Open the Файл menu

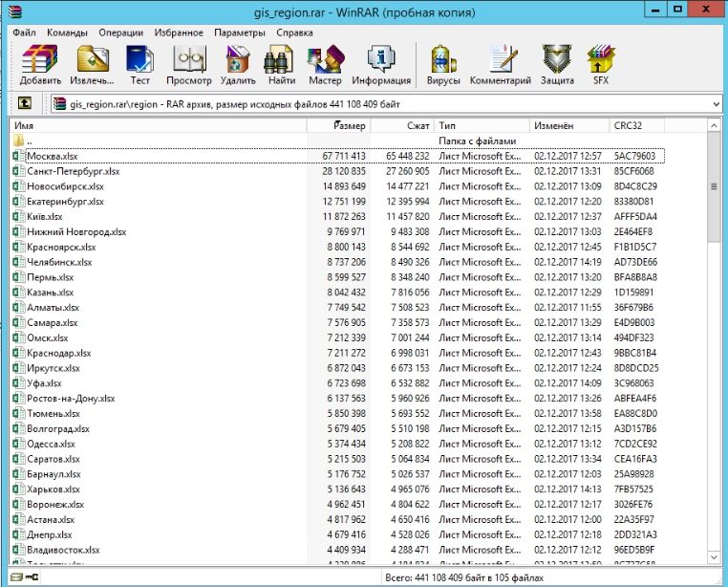[x=24, y=33]
